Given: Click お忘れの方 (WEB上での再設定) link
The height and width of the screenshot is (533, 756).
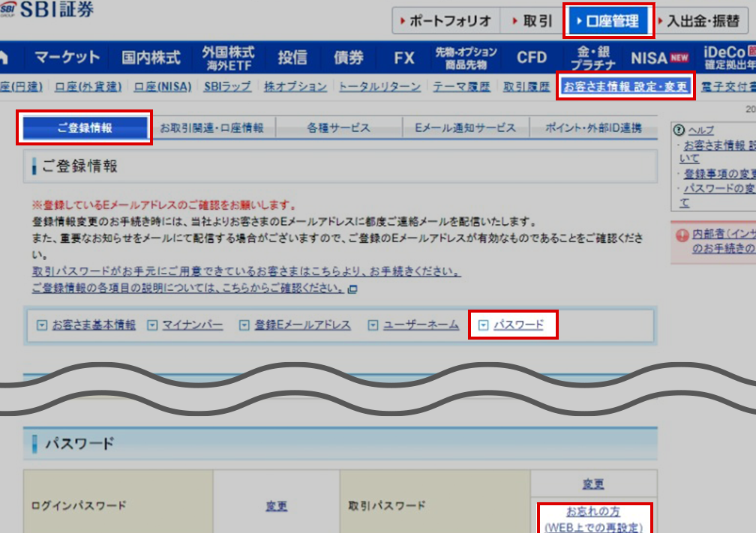Looking at the screenshot, I should [593, 520].
